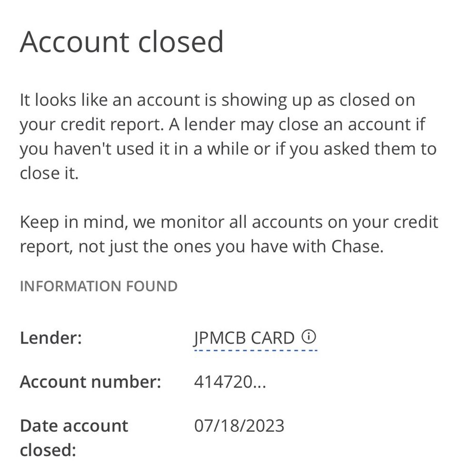The image size is (476, 476).
Task: Click the word 'closed' in the title
Action: click(x=181, y=41)
